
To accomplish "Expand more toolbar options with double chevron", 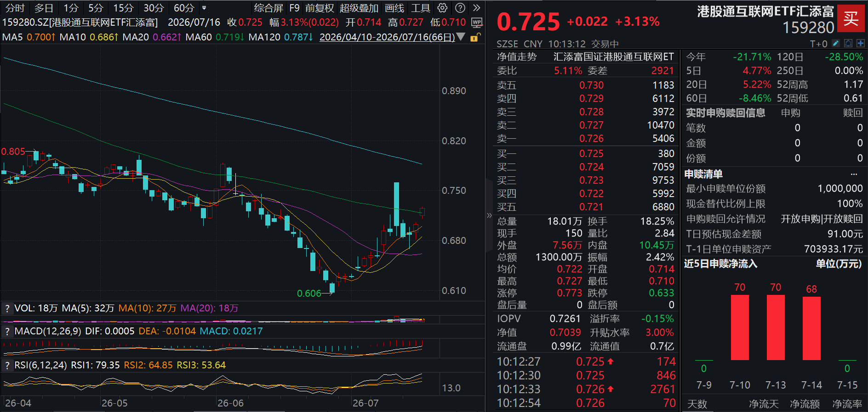I will pyautogui.click(x=477, y=8).
